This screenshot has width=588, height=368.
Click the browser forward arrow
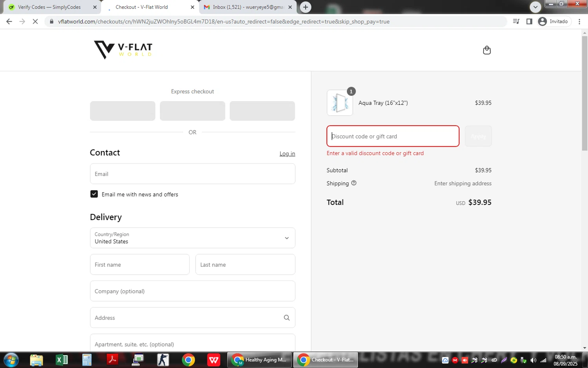(x=22, y=22)
